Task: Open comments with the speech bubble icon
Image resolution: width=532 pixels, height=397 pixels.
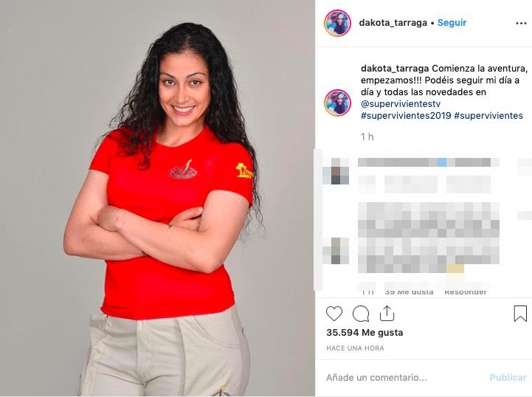Action: click(x=361, y=314)
